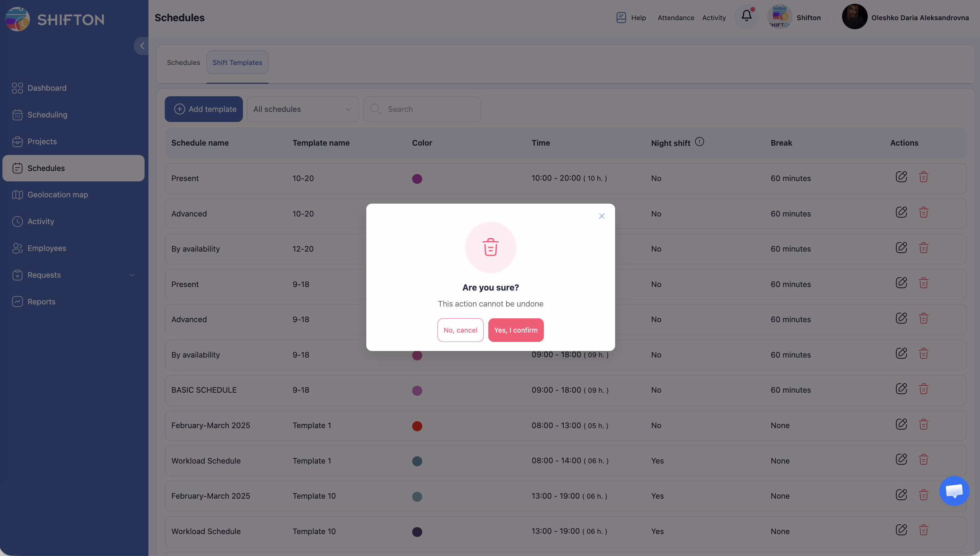Edit Workload Schedule Template 10
This screenshot has width=980, height=556.
tap(901, 530)
